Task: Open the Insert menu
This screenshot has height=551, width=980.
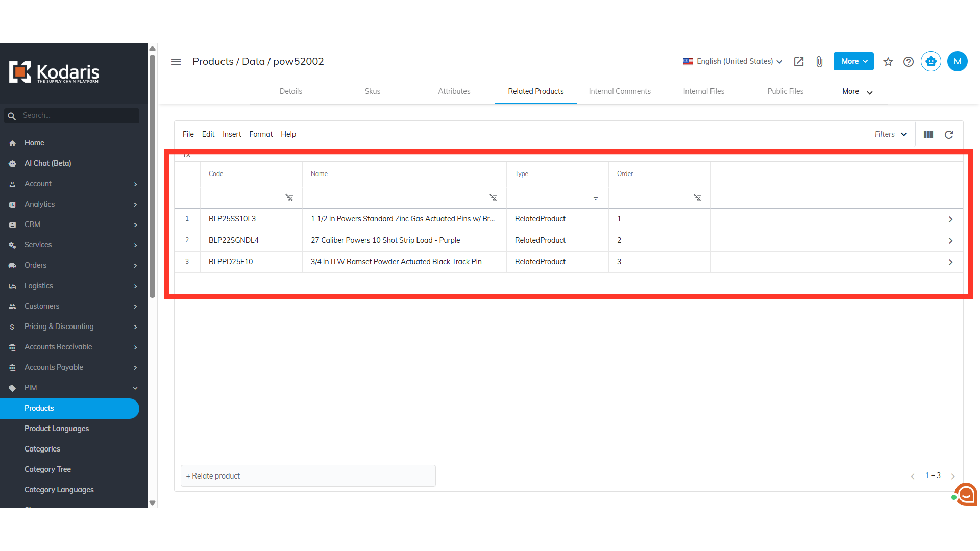Action: coord(232,134)
